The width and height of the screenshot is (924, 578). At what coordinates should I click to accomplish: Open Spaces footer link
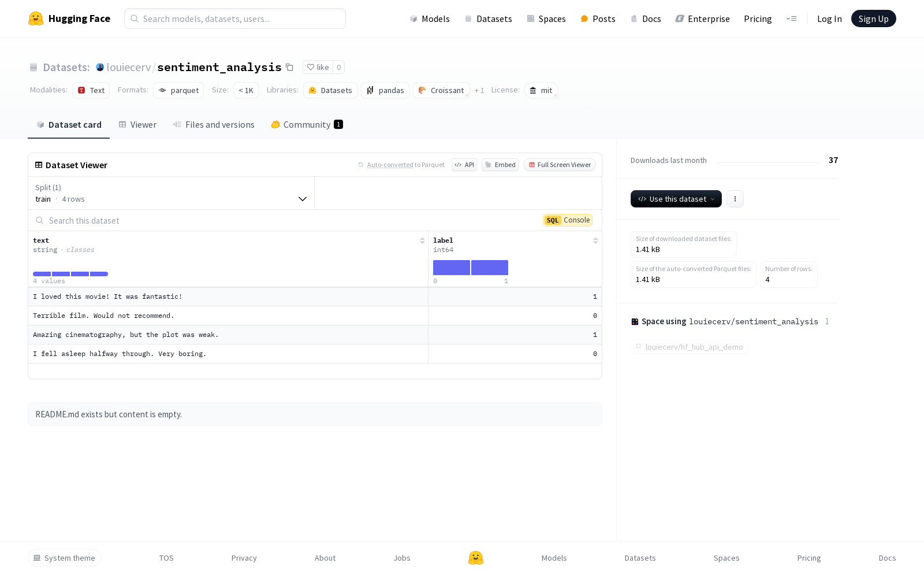point(726,558)
